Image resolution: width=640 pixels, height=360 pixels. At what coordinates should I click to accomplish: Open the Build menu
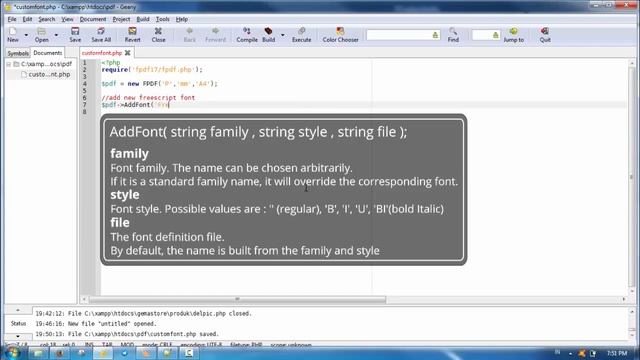[x=143, y=19]
